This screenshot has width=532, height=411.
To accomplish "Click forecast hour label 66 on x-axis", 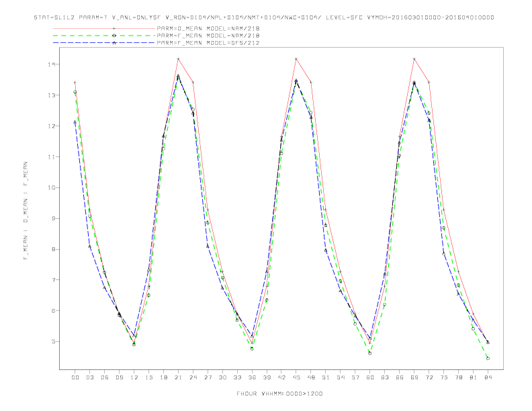I will pos(400,377).
